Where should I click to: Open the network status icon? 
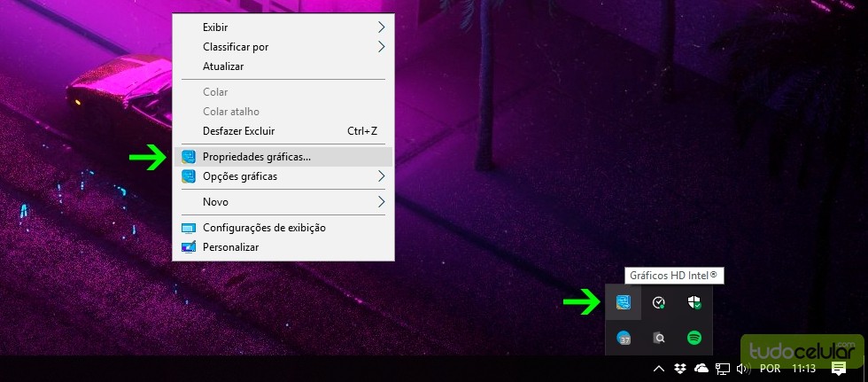[723, 369]
